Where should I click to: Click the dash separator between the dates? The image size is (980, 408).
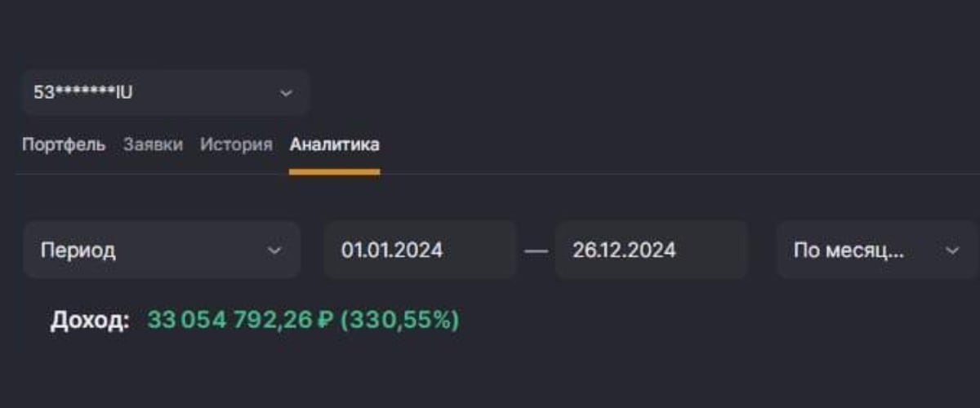[536, 251]
